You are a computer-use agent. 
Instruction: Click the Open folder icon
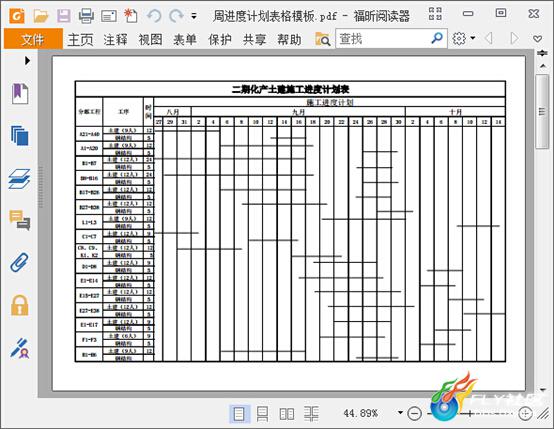(x=41, y=16)
